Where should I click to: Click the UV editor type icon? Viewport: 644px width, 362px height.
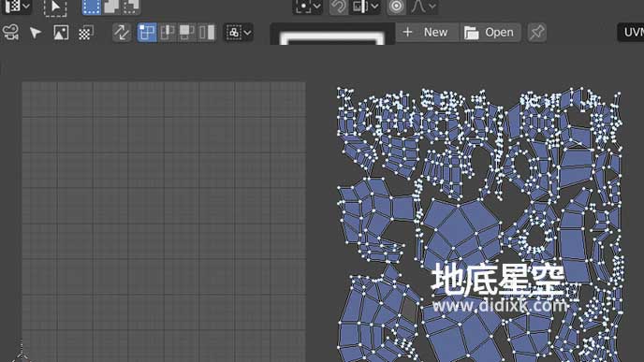click(x=13, y=7)
